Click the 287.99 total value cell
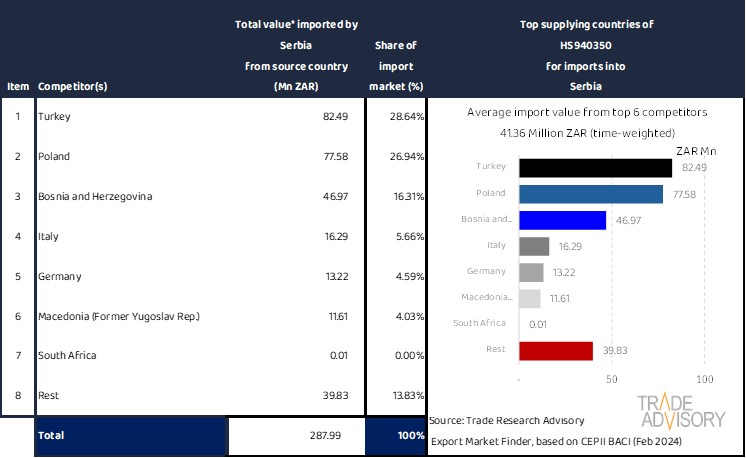 (x=297, y=436)
